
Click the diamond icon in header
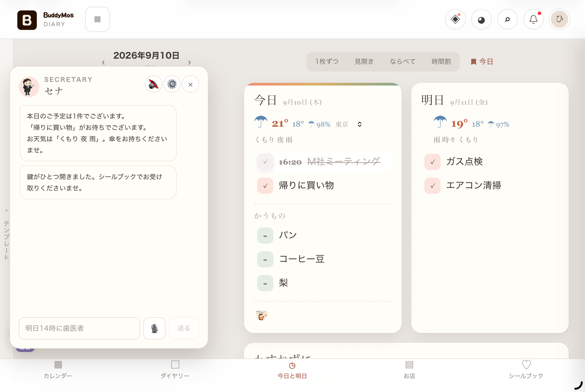coord(455,19)
